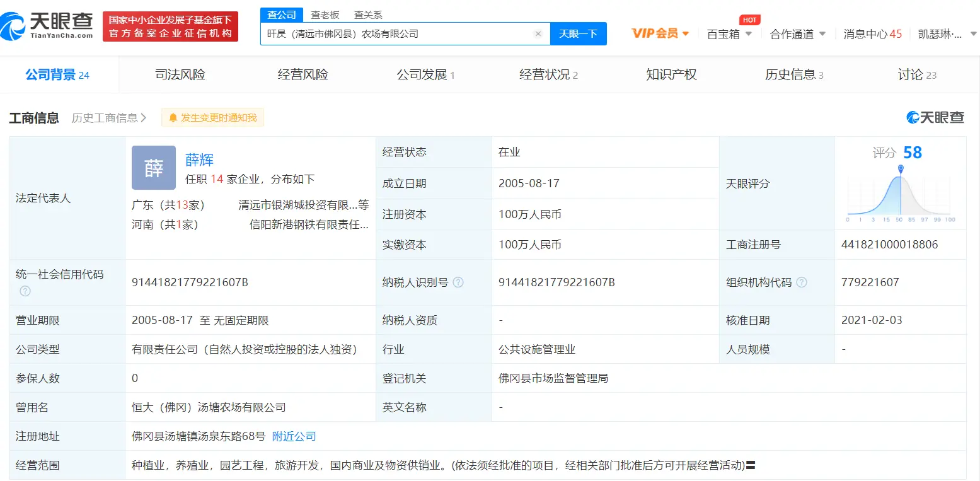
Task: Select the 司法风险 tab
Action: tap(180, 75)
